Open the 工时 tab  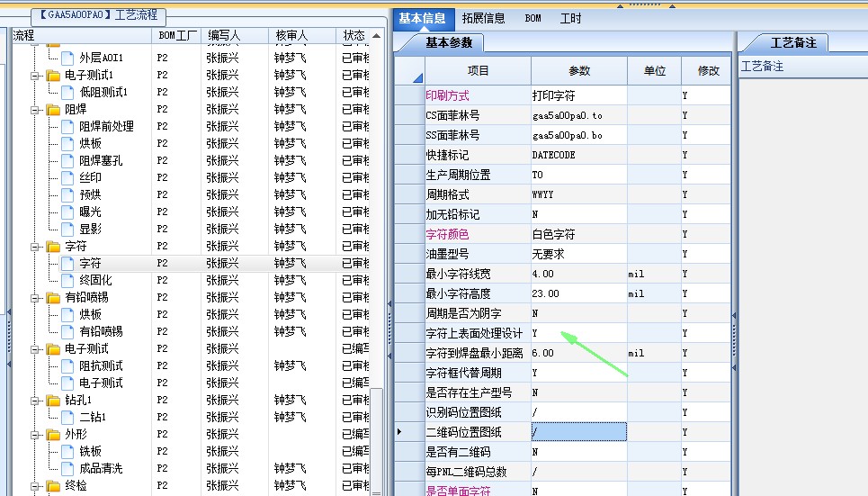pos(570,18)
